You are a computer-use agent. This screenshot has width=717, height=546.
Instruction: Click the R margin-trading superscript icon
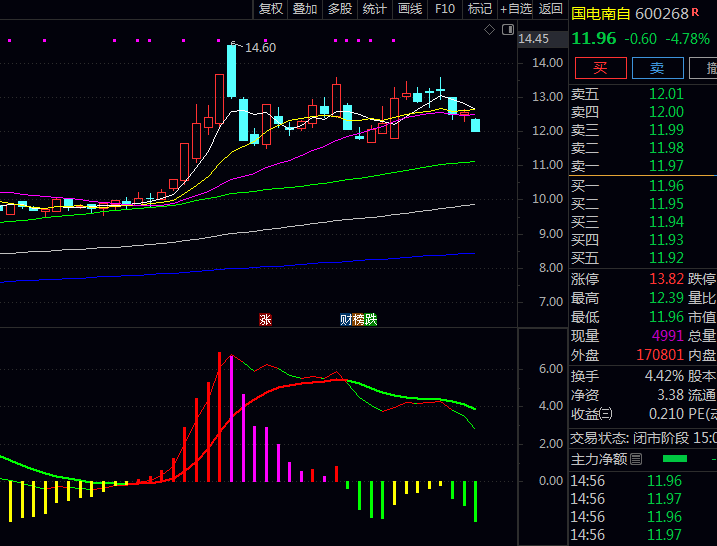[x=695, y=11]
